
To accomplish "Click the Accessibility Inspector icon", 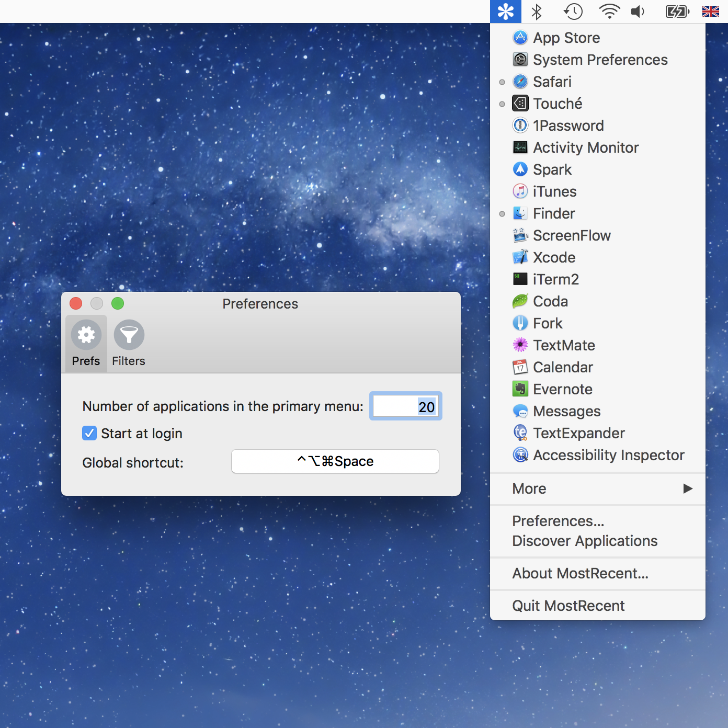I will [x=520, y=455].
